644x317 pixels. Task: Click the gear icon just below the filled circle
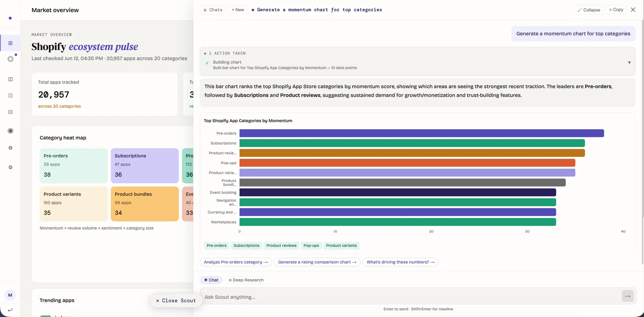click(x=10, y=148)
